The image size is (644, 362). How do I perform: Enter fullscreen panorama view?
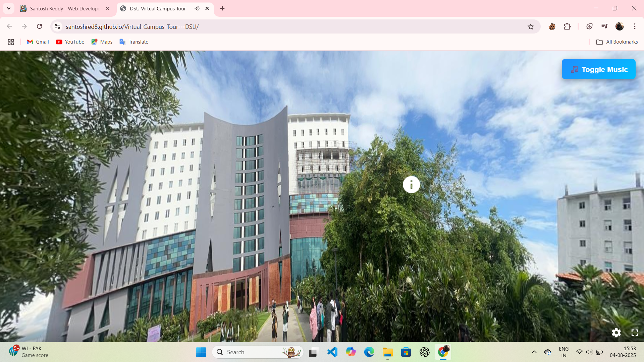tap(635, 333)
